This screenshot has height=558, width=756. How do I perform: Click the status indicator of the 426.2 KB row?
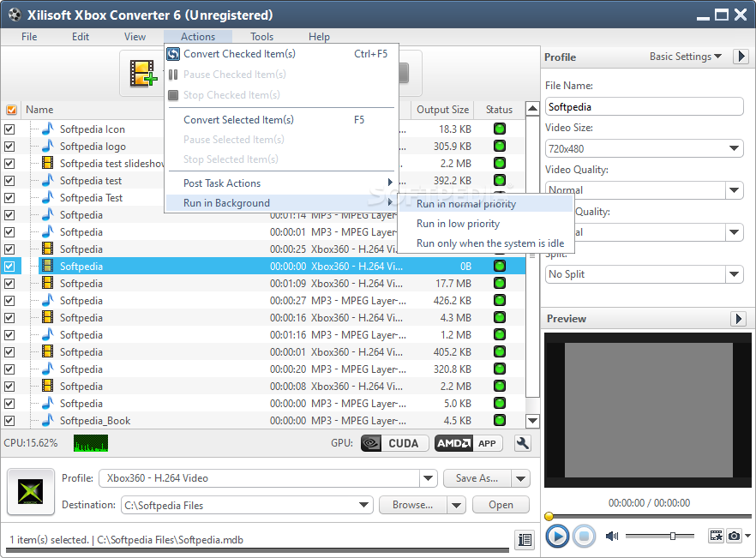[x=500, y=300]
